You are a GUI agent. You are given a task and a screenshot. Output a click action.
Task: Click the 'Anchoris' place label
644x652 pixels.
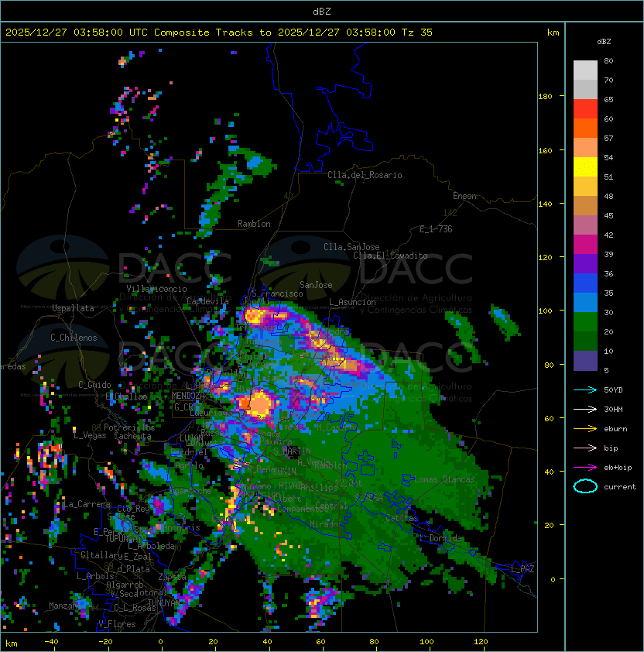point(181,527)
